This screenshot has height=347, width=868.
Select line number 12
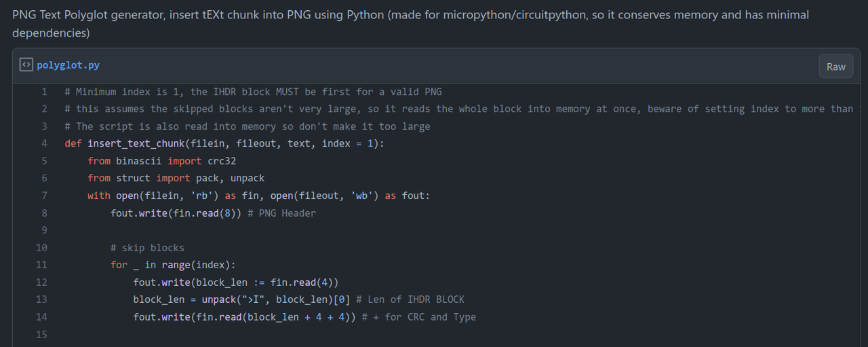pos(42,282)
